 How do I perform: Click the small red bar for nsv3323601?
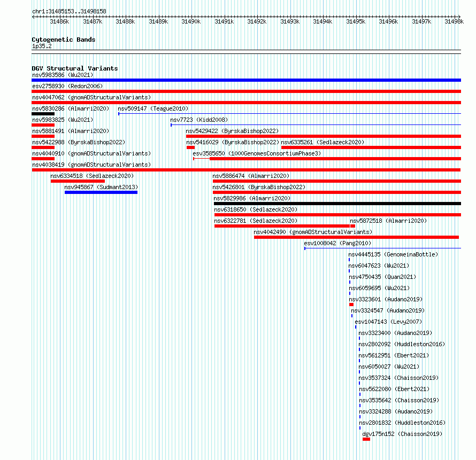(351, 305)
